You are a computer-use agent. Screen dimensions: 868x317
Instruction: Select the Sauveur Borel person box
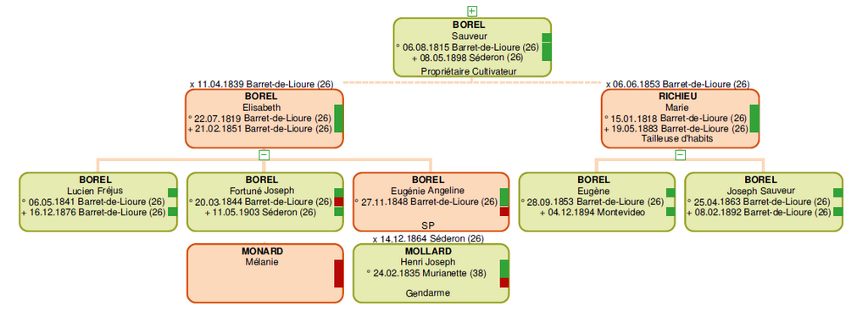click(x=472, y=47)
